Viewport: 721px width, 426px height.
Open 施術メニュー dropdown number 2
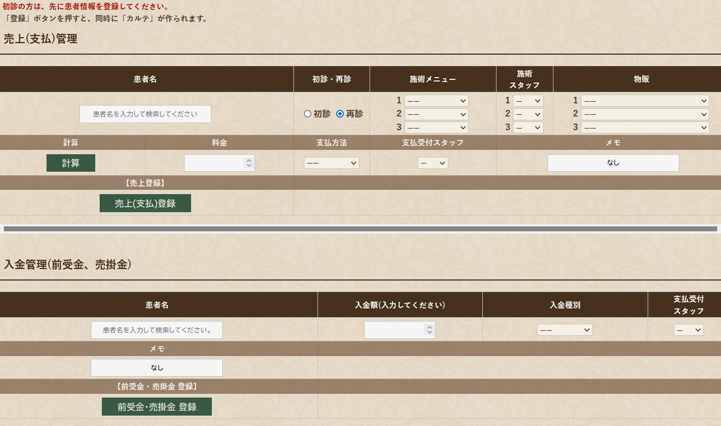(436, 114)
